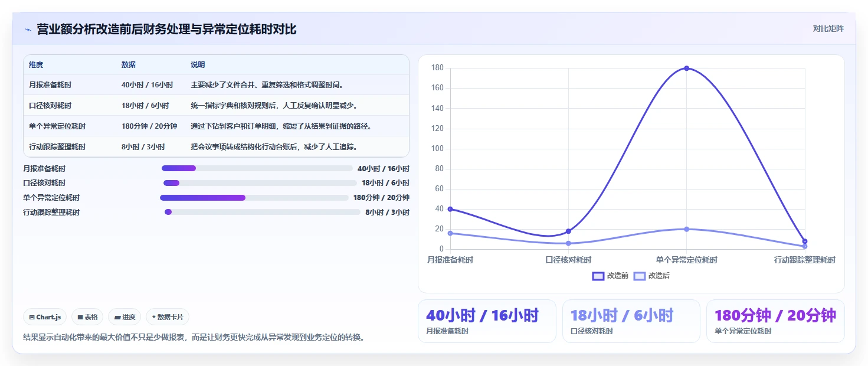Click the page title 营业额分析改造前后财务处理与异常定位耗时对比

click(166, 29)
